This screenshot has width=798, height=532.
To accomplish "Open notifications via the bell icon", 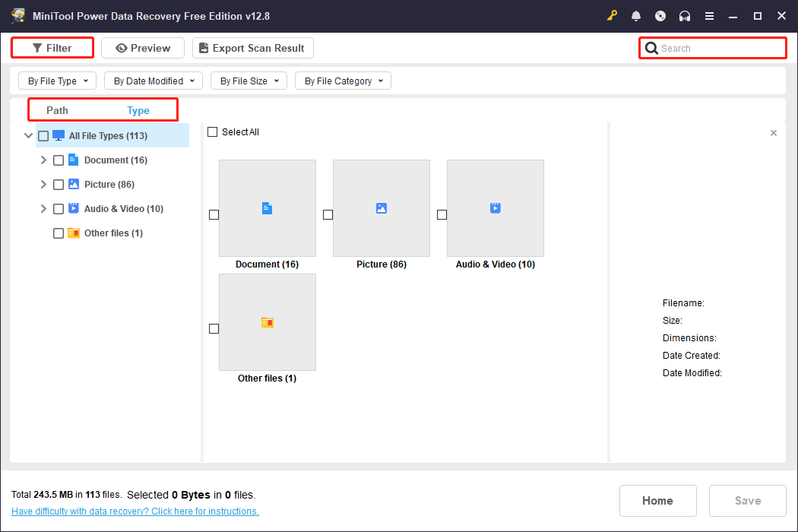I will pyautogui.click(x=636, y=15).
